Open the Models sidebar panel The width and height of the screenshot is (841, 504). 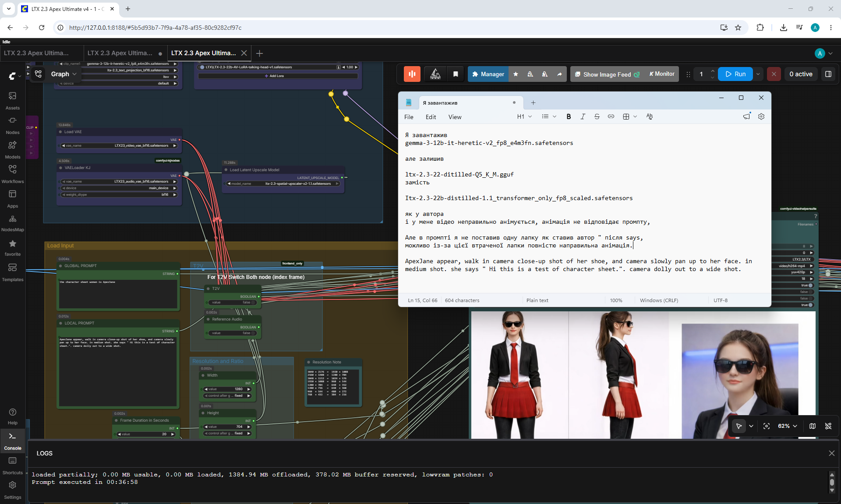(x=13, y=149)
